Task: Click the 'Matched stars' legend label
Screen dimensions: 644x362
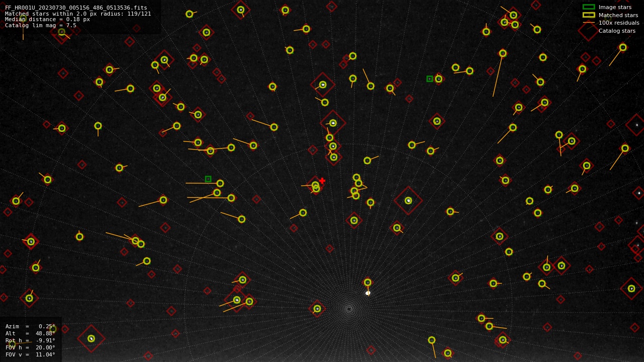Action: [x=618, y=15]
